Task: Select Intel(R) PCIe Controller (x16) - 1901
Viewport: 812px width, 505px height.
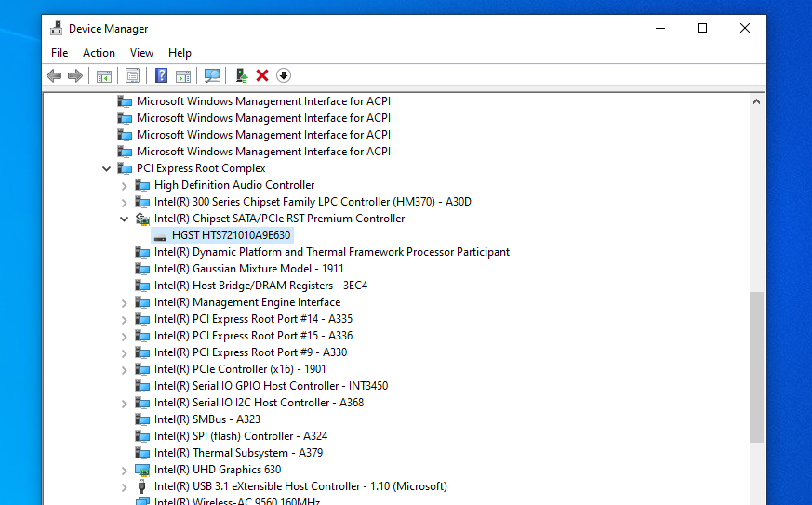Action: tap(240, 369)
